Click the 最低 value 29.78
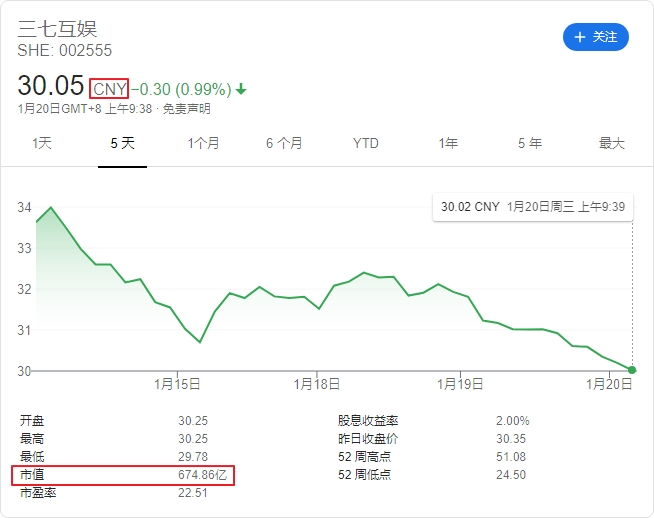 pos(193,457)
